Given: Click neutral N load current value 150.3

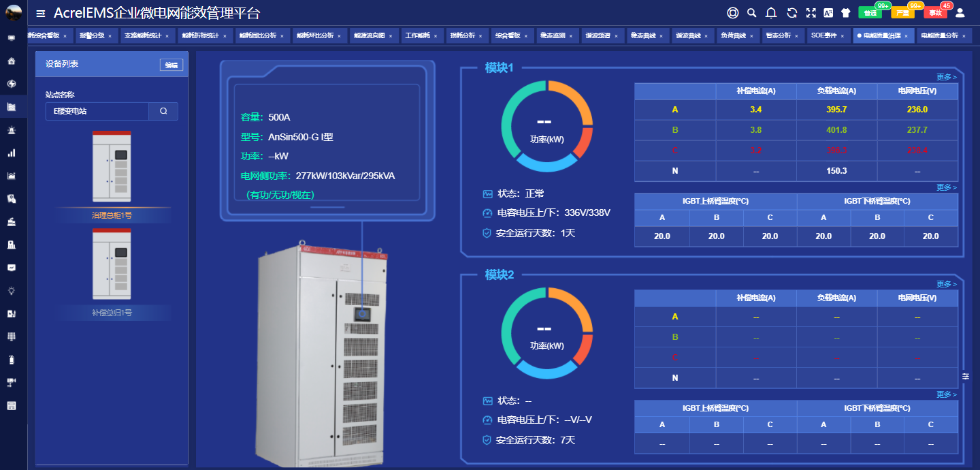Looking at the screenshot, I should point(836,171).
